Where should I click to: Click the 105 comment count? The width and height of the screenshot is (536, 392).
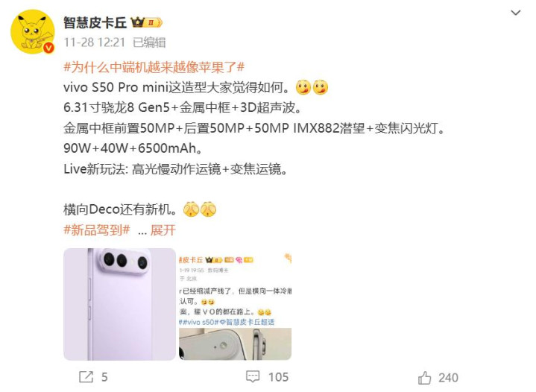pyautogui.click(x=278, y=377)
